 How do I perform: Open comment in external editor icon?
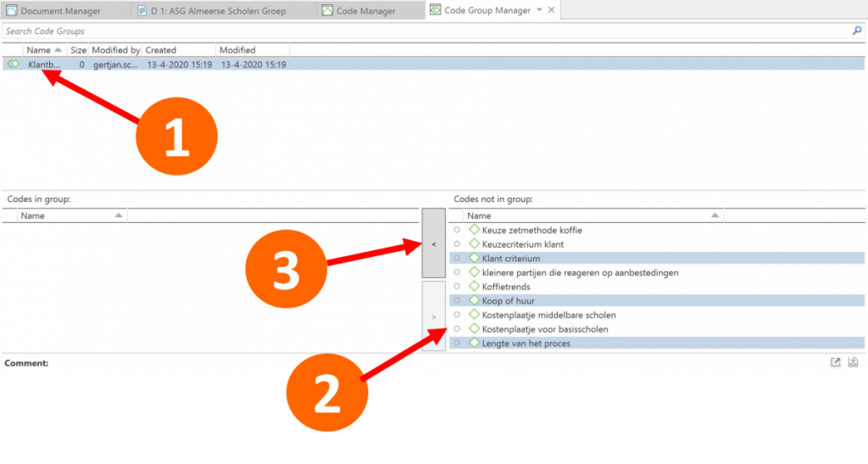pos(835,363)
